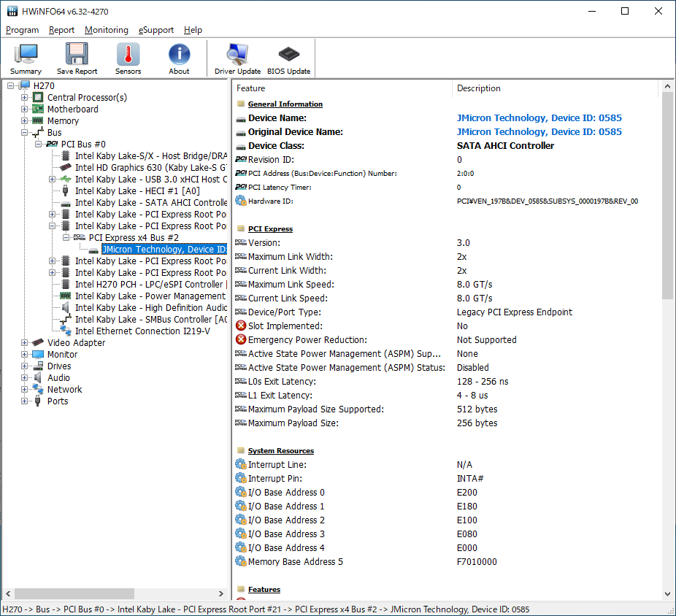This screenshot has height=616, width=676.
Task: Click the SMBus Controller icon
Action: tap(66, 319)
